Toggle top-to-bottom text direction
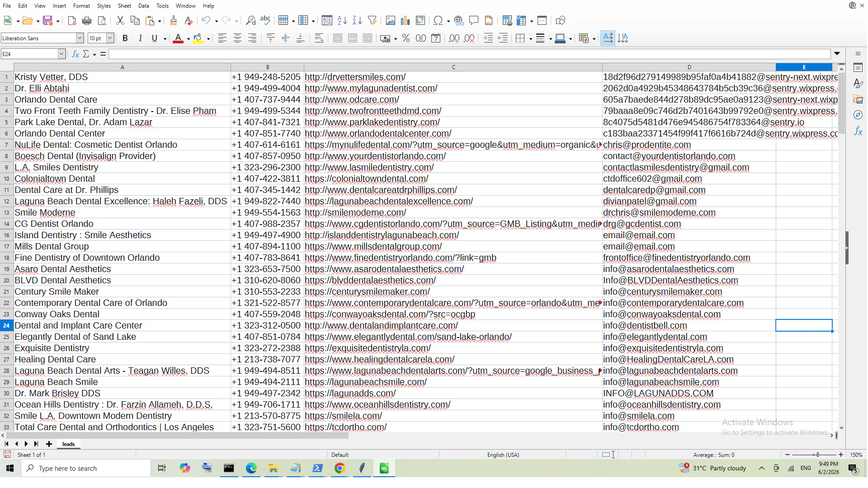868x488 pixels. (623, 38)
